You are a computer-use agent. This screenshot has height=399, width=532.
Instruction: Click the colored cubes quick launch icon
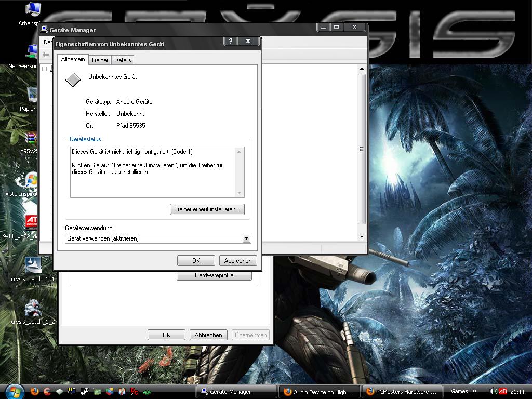tap(110, 392)
